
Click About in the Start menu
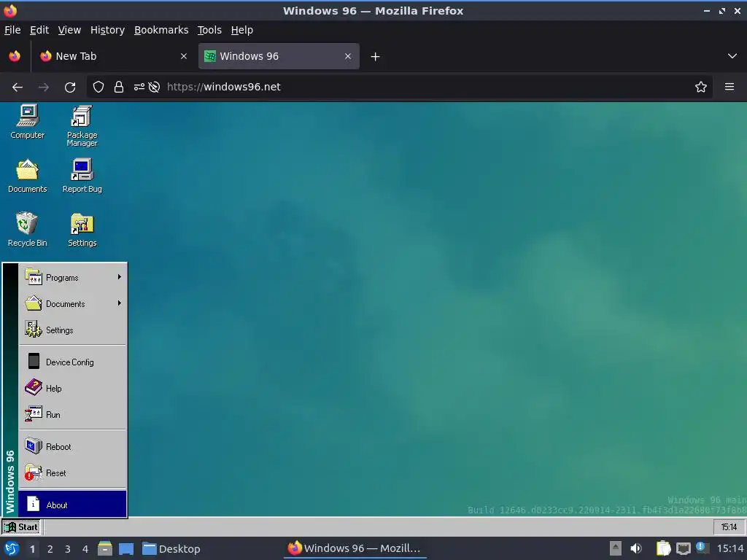[73, 505]
